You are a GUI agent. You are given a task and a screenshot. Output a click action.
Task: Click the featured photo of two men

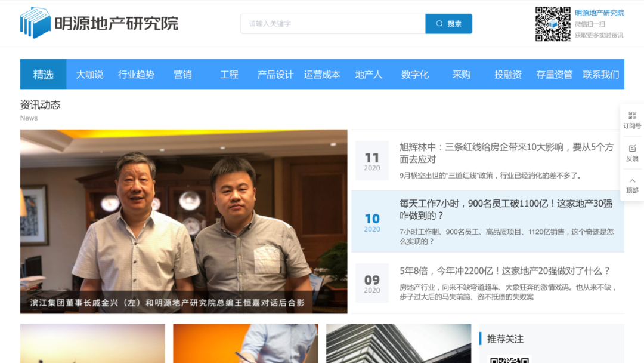pos(184,215)
